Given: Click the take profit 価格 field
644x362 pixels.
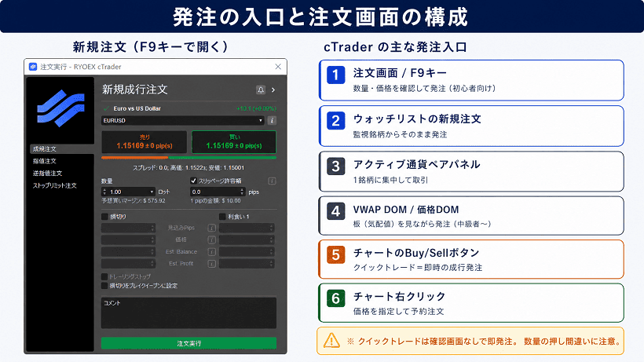Looking at the screenshot, I should (x=247, y=240).
